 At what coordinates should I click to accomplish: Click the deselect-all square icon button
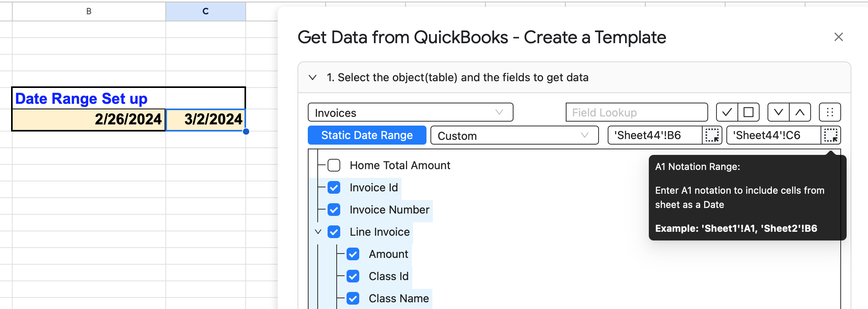(x=749, y=113)
